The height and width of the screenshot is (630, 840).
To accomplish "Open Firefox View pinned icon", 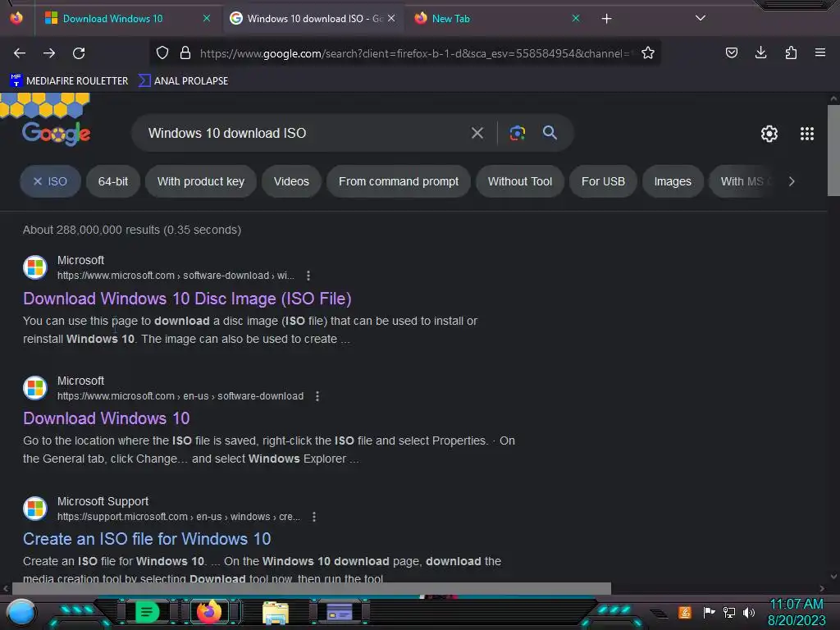I will [x=16, y=18].
